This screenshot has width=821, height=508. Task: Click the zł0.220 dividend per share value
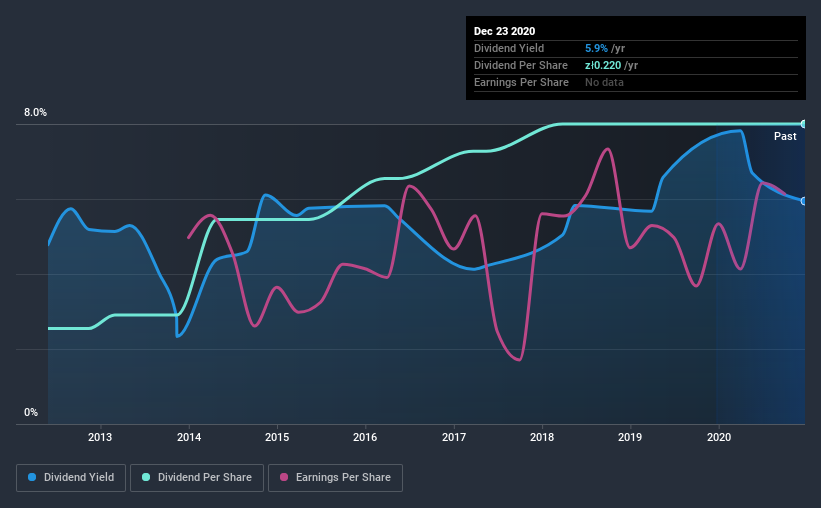(603, 65)
